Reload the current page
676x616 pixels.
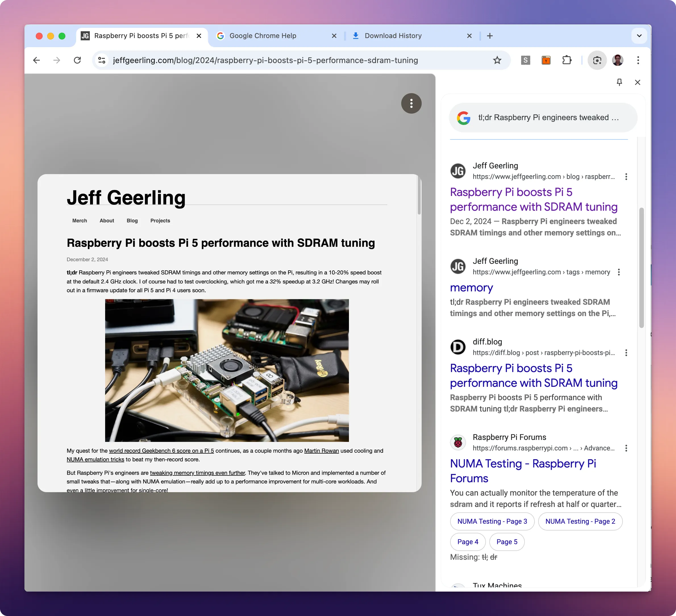pyautogui.click(x=78, y=60)
